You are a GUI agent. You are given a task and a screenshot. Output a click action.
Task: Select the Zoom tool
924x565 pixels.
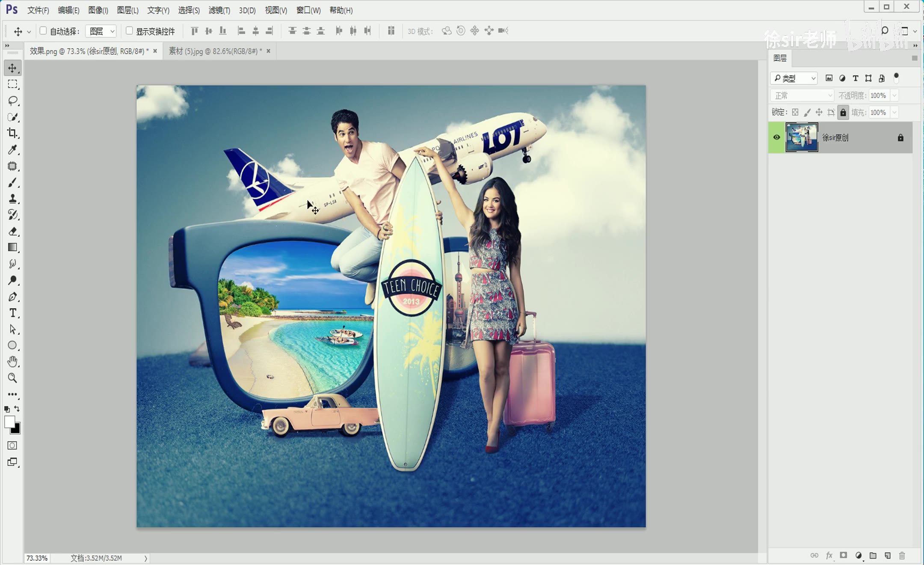[x=12, y=378]
